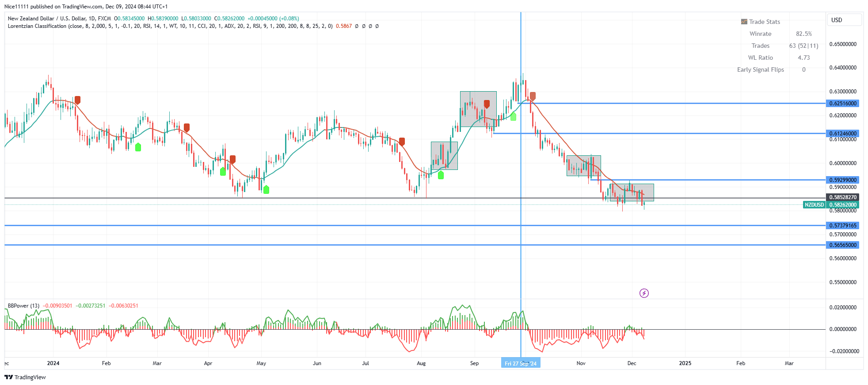The width and height of the screenshot is (868, 385).
Task: Click the Nice11111 published on TradingView.com header
Action: click(86, 7)
